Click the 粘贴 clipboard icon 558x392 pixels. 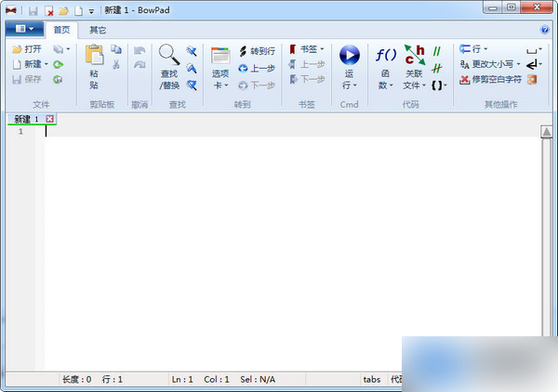[94, 56]
